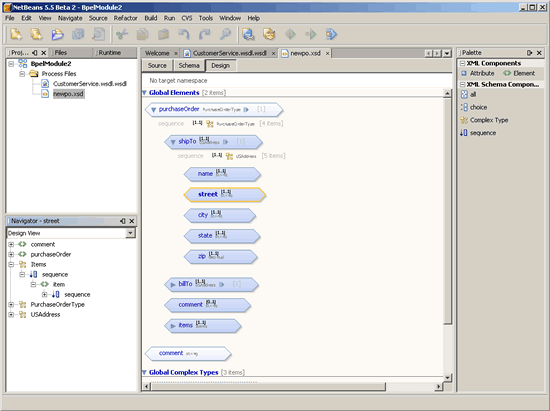Select the 'sequence' palette component

coord(478,133)
